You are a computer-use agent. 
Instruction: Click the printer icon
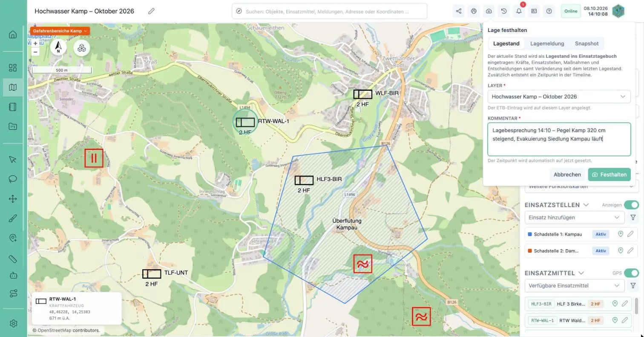[x=474, y=11]
